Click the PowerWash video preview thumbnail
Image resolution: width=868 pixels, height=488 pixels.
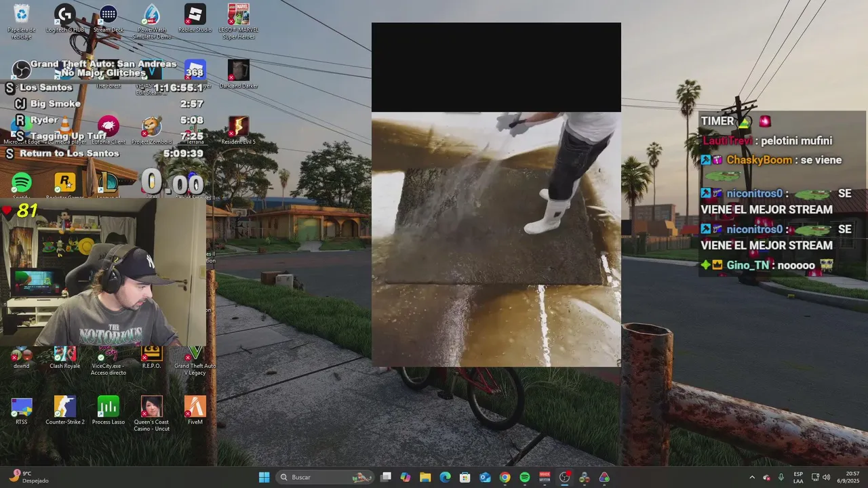[496, 195]
